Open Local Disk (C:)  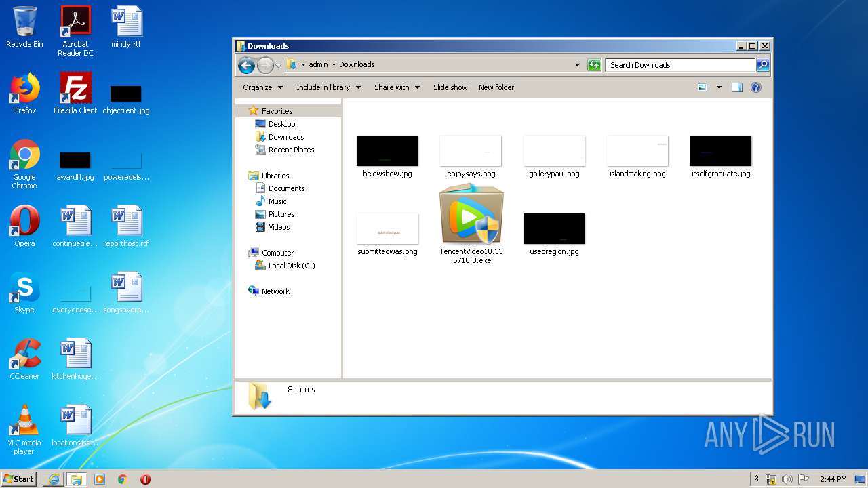tap(292, 266)
